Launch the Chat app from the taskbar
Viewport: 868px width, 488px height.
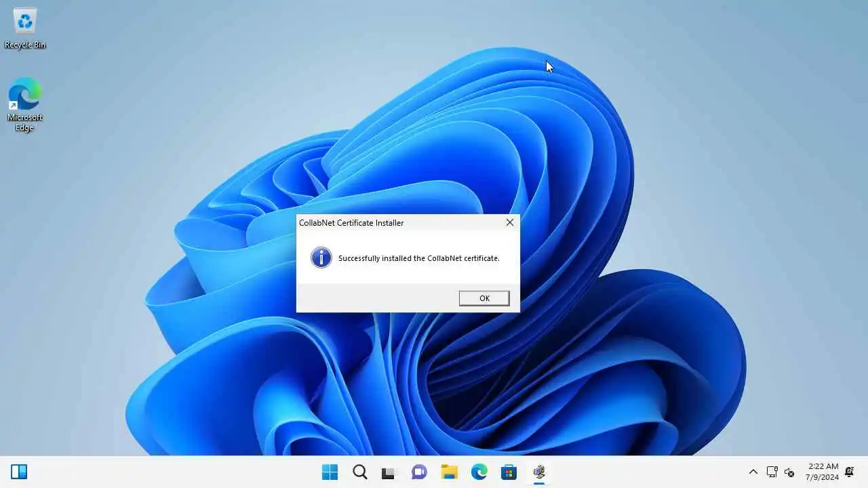(x=419, y=472)
